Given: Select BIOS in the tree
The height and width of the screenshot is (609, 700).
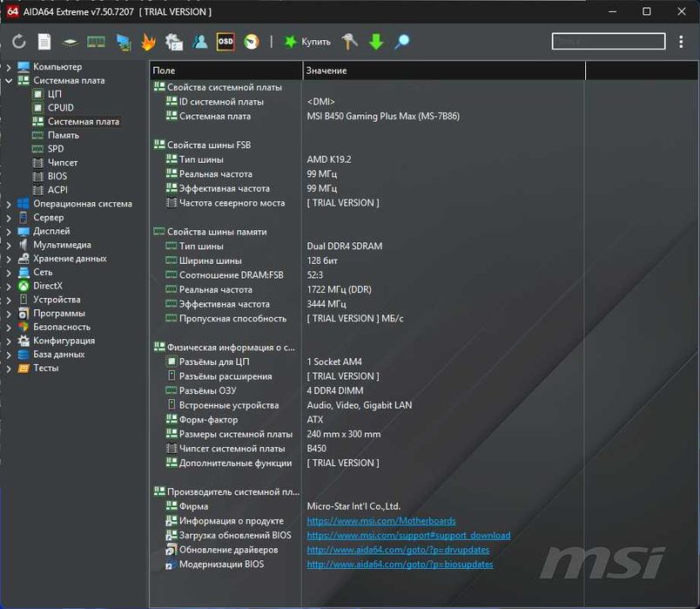Looking at the screenshot, I should pyautogui.click(x=57, y=177).
